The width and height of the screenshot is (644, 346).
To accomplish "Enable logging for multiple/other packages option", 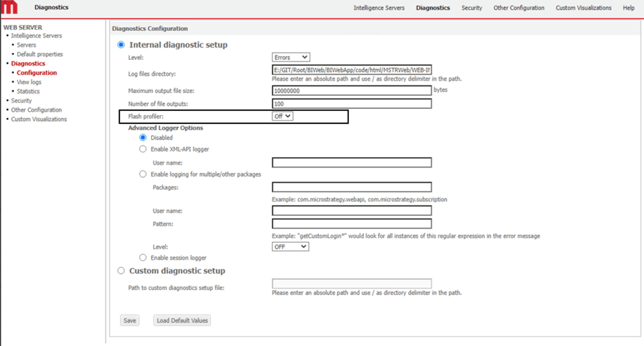I will point(143,174).
